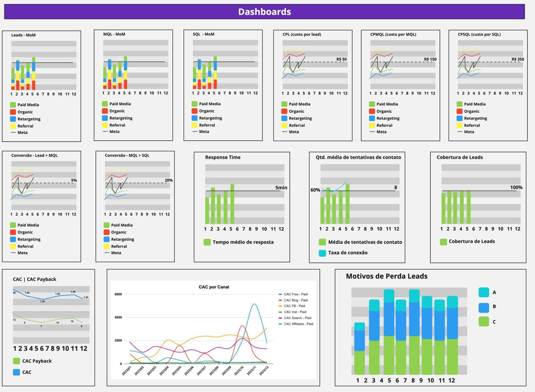Click the Meta legend line in CPMQL panel

(x=373, y=132)
